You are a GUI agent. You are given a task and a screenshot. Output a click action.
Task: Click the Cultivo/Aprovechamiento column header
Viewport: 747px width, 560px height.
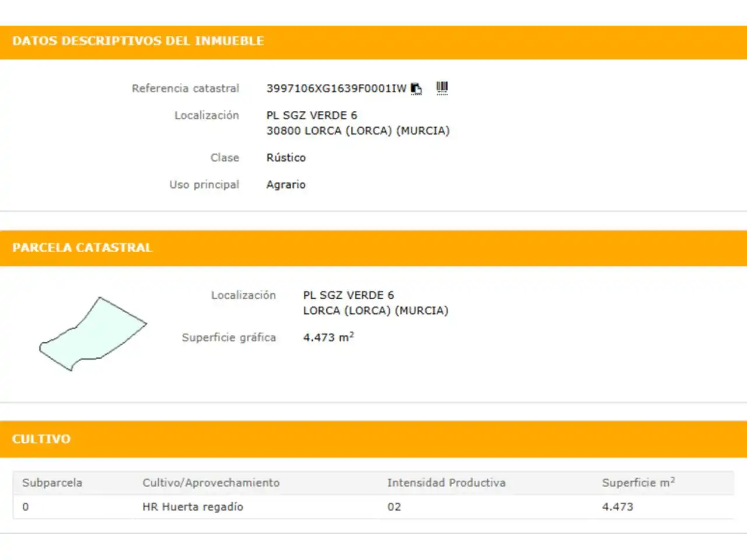211,483
